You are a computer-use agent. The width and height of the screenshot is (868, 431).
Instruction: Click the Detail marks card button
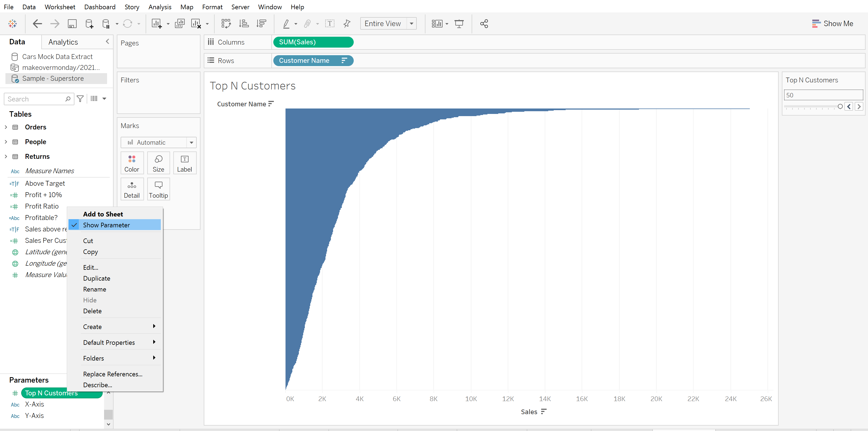coord(132,189)
